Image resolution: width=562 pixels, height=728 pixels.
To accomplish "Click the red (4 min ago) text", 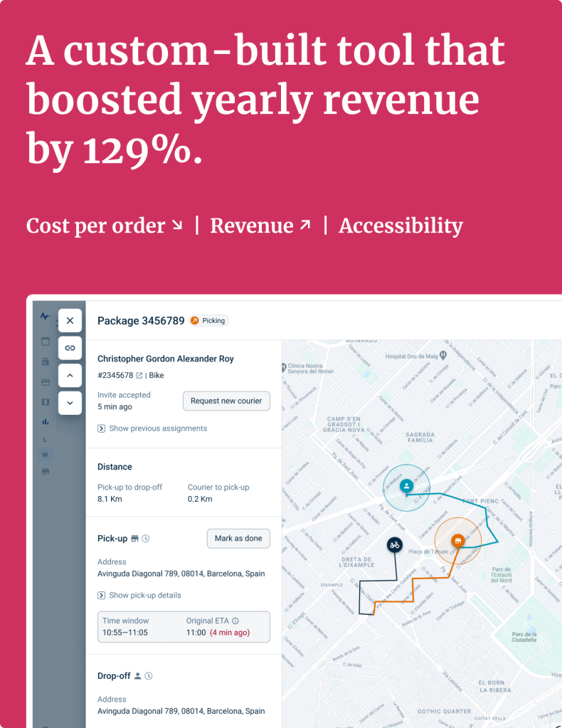I will point(230,633).
